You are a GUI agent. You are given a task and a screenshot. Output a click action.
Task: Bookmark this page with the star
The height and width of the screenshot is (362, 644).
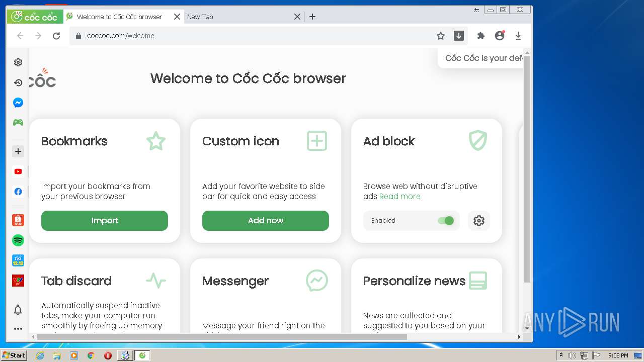[441, 36]
